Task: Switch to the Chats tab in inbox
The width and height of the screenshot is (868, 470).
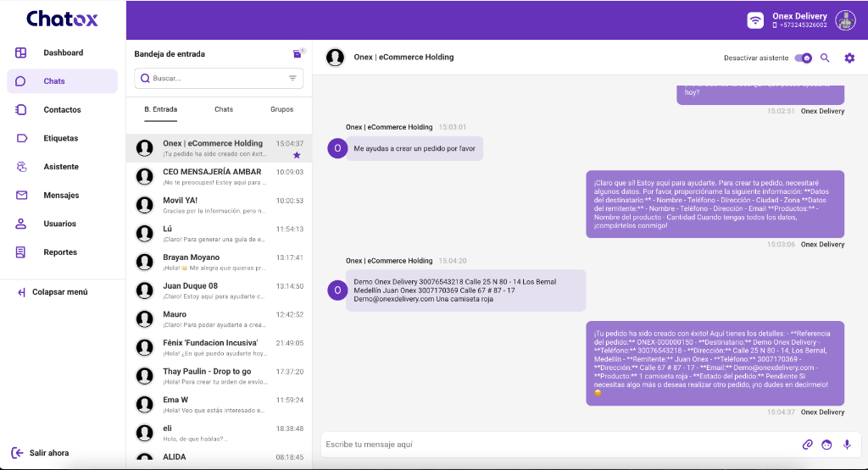Action: 224,109
